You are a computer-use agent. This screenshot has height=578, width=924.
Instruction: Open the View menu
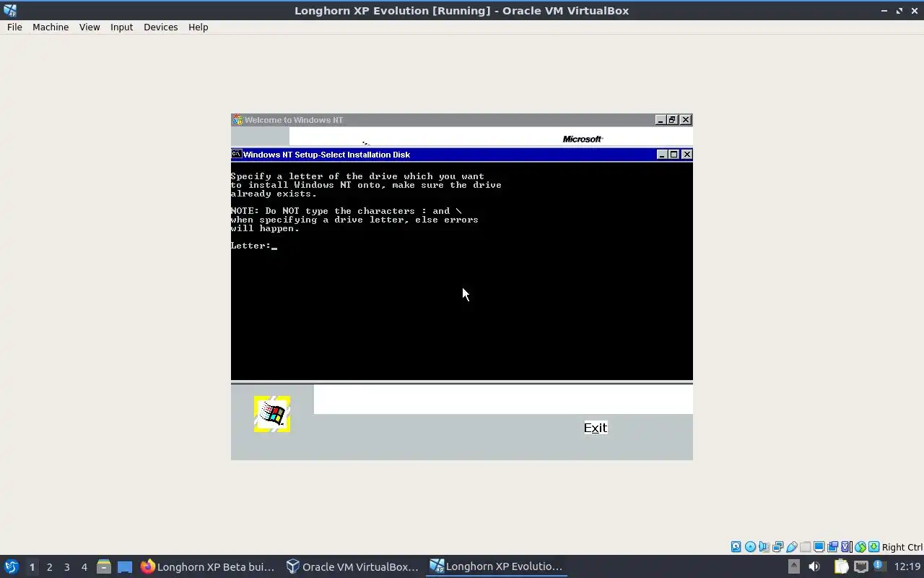tap(90, 27)
